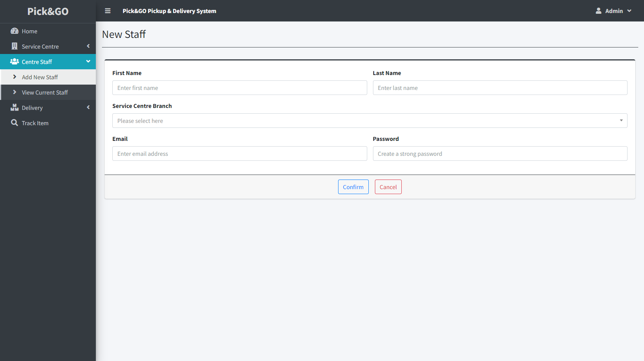
Task: Click the Service Centre building icon
Action: click(x=15, y=46)
